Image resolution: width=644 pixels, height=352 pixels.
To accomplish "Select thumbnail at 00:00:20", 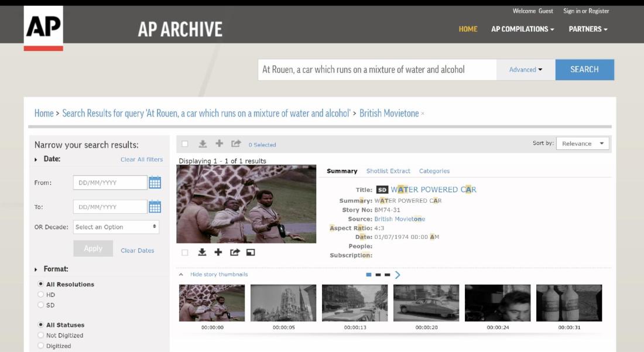I will (x=426, y=303).
